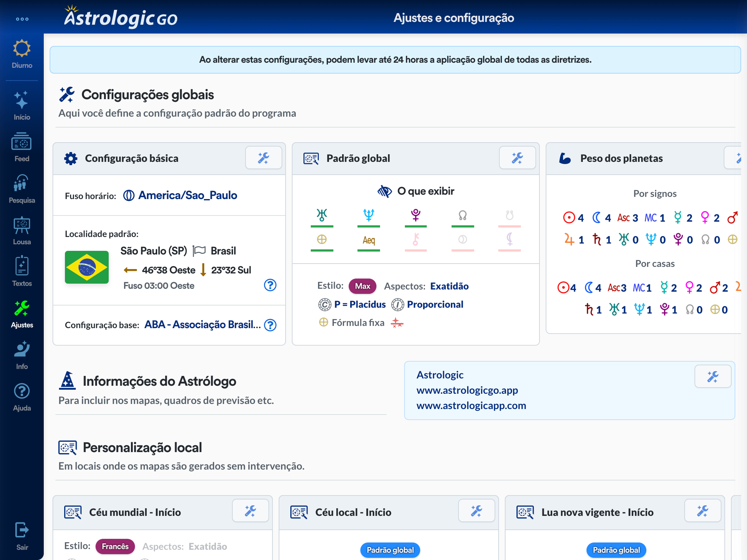Click Exatidão aspects setting
This screenshot has height=560, width=747.
pyautogui.click(x=449, y=286)
